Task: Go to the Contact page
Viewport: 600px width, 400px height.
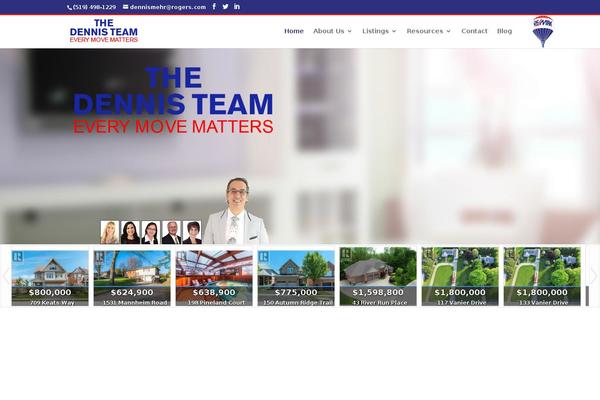Action: (474, 31)
